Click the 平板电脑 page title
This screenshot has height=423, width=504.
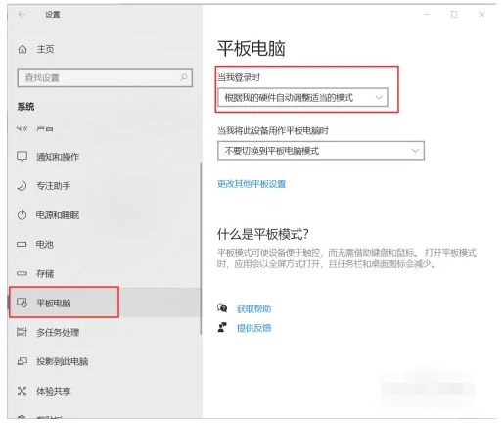[x=252, y=49]
